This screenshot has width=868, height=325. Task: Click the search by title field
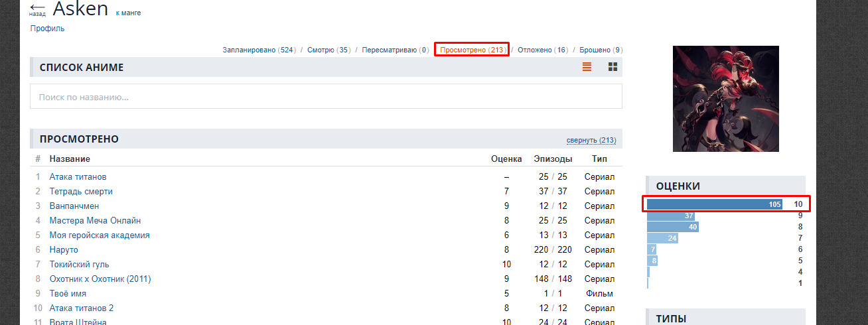[x=326, y=96]
